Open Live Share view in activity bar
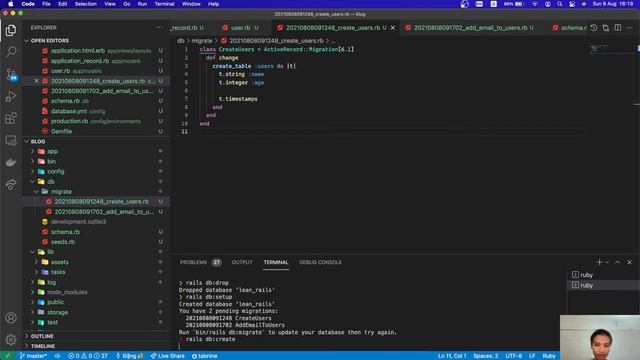This screenshot has height=360, width=640. coord(11,184)
